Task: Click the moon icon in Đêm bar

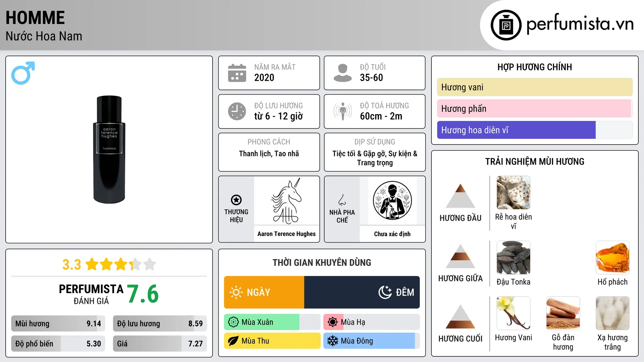Action: click(x=385, y=292)
